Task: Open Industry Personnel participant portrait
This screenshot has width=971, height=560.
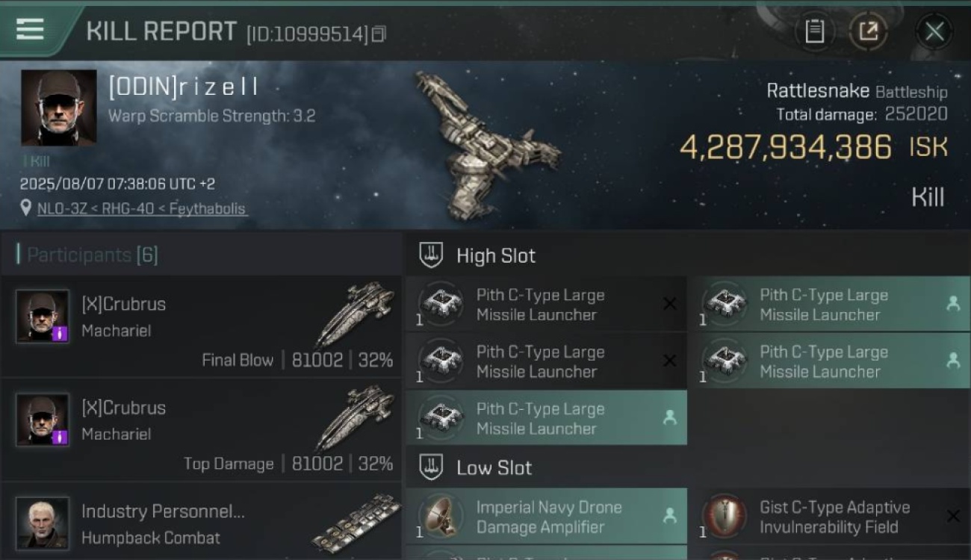Action: tap(43, 523)
